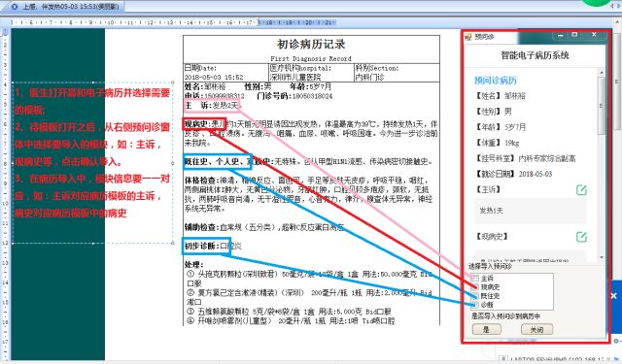
Task: Click 是 to import into the record
Action: pos(486,329)
